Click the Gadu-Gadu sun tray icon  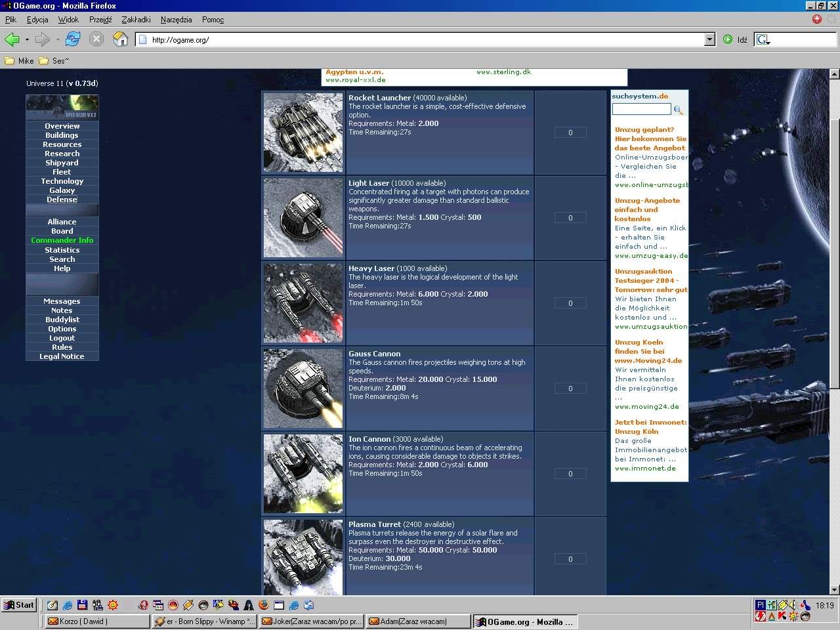[x=793, y=616]
